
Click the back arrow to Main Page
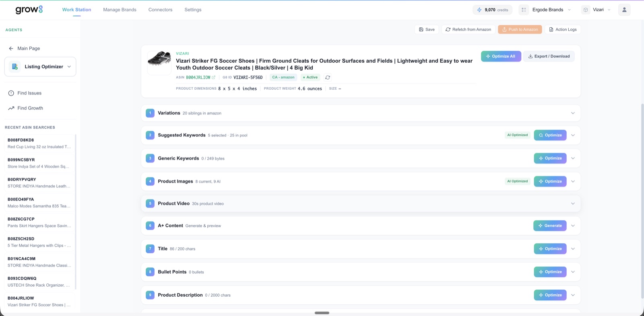coord(11,49)
